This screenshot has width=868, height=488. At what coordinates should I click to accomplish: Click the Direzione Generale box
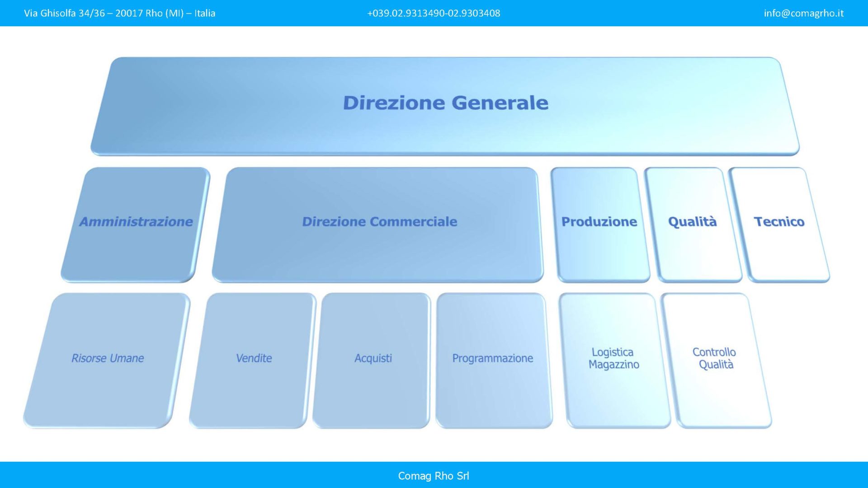click(x=445, y=106)
